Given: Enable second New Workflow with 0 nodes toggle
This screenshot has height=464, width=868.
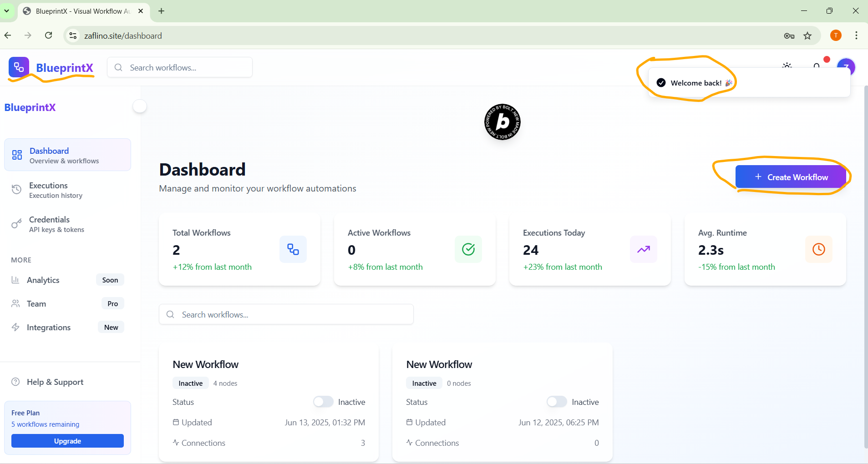Looking at the screenshot, I should 557,402.
